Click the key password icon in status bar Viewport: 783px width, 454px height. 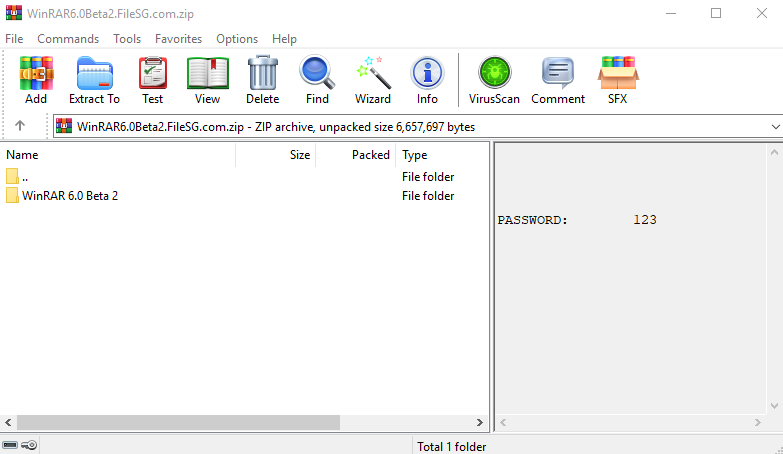29,445
